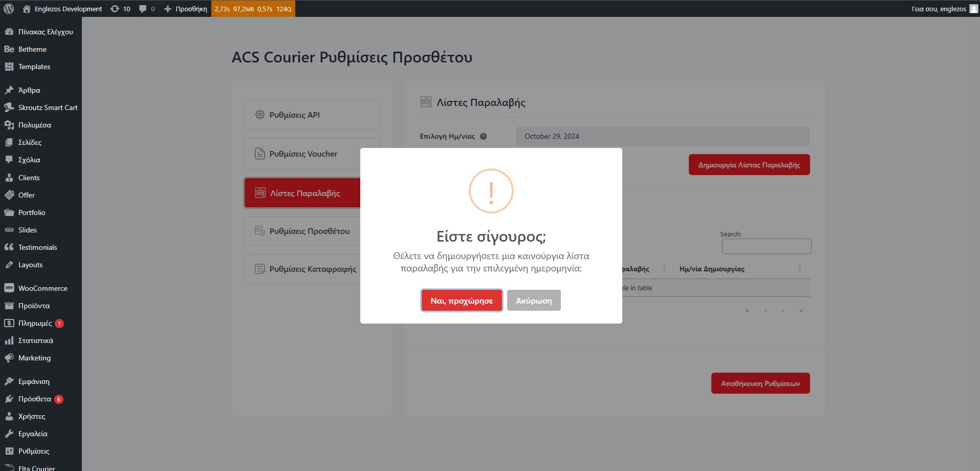980x471 pixels.
Task: Click the Slides sidebar icon
Action: (x=9, y=230)
